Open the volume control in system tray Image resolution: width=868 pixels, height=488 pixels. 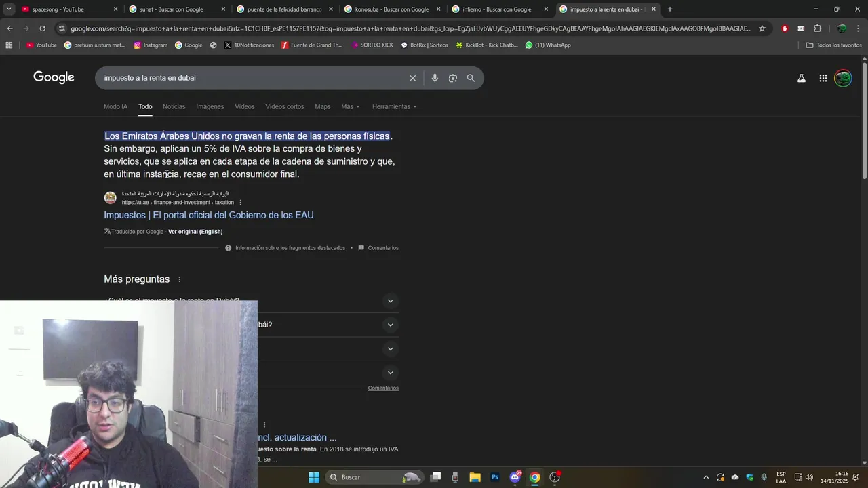tap(809, 477)
